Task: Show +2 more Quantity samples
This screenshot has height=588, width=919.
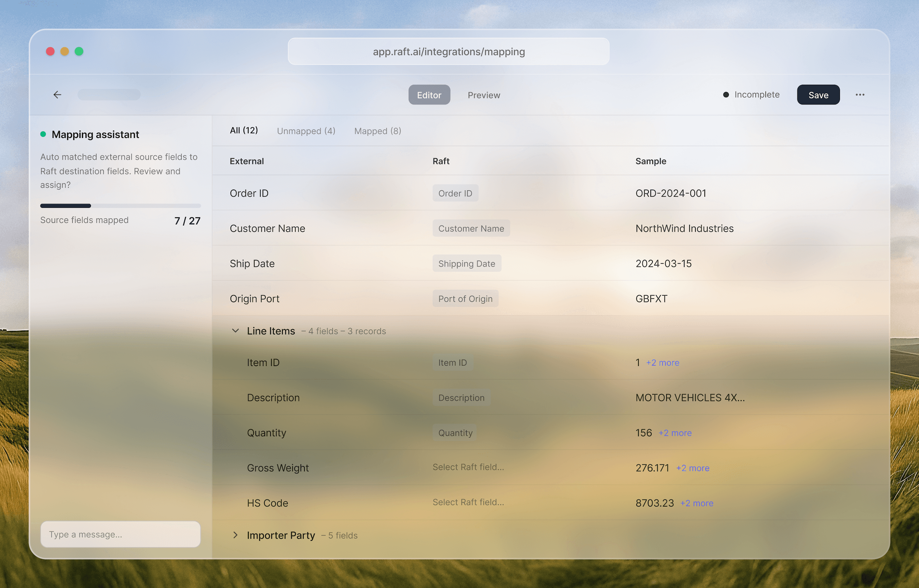Action: (675, 433)
